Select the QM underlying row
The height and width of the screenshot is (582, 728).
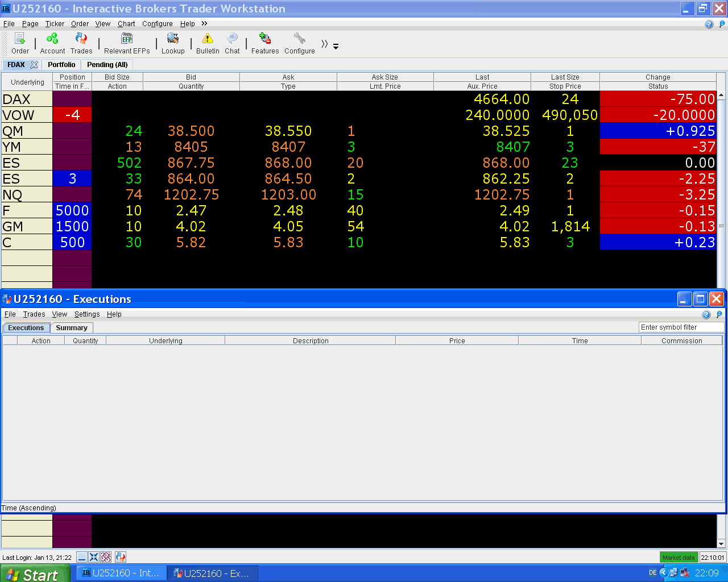click(x=27, y=131)
